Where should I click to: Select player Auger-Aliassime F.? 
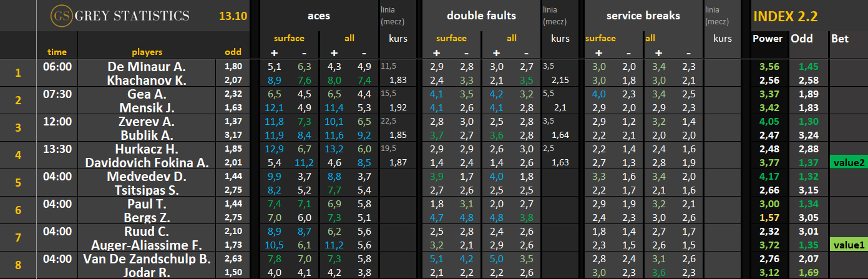point(147,245)
